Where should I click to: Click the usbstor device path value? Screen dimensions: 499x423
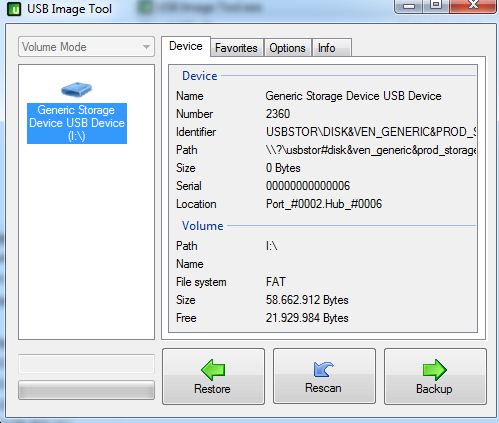point(371,150)
